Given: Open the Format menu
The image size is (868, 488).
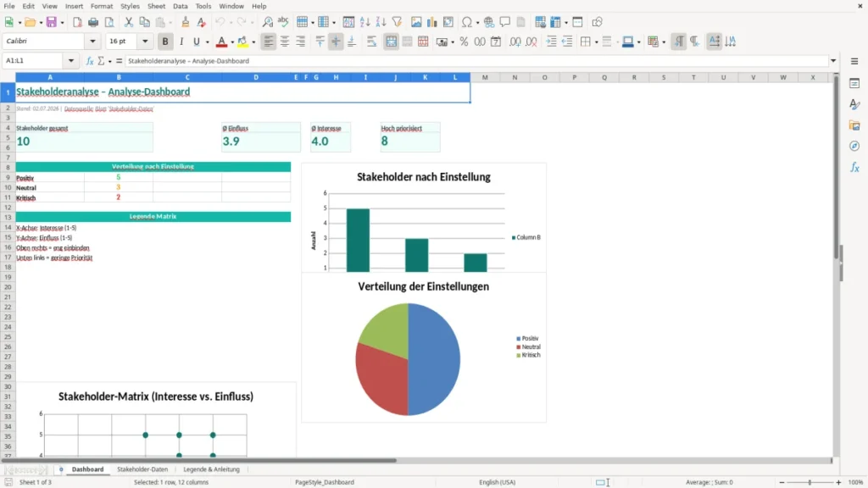Looking at the screenshot, I should point(102,6).
